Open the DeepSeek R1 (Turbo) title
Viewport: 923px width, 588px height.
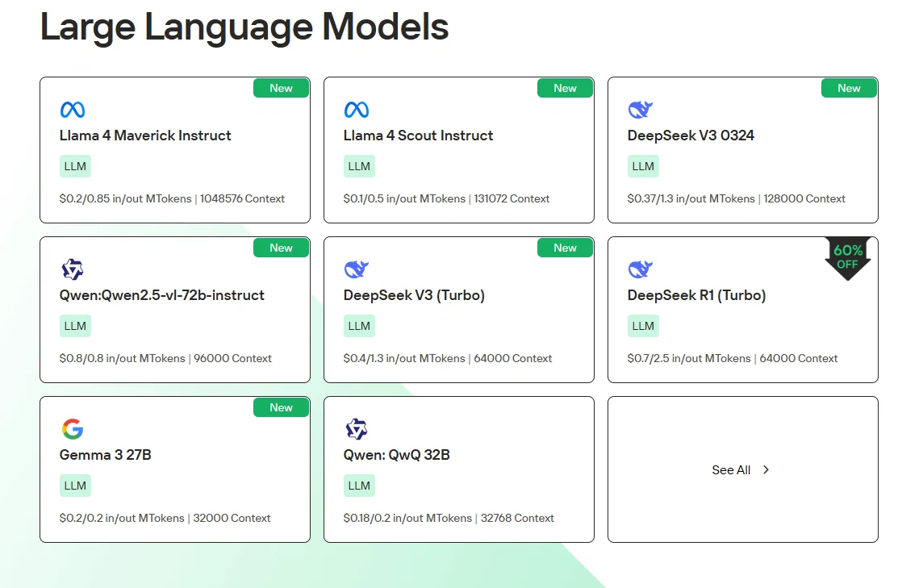(x=697, y=295)
